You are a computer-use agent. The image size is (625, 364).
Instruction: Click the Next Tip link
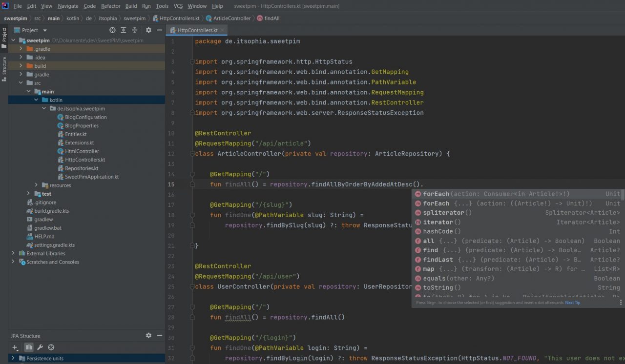pos(572,303)
